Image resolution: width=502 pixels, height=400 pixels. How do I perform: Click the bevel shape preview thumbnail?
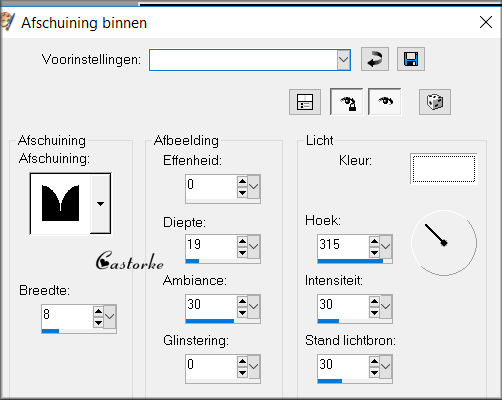pyautogui.click(x=60, y=203)
